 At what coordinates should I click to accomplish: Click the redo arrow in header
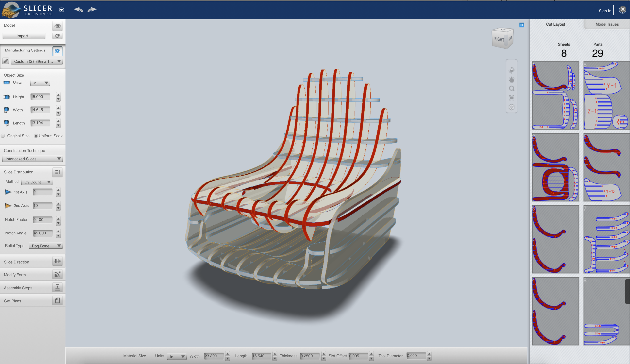(92, 10)
